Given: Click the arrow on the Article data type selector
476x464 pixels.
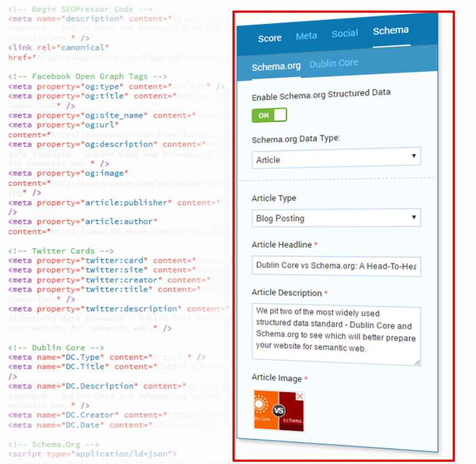Looking at the screenshot, I should (413, 156).
